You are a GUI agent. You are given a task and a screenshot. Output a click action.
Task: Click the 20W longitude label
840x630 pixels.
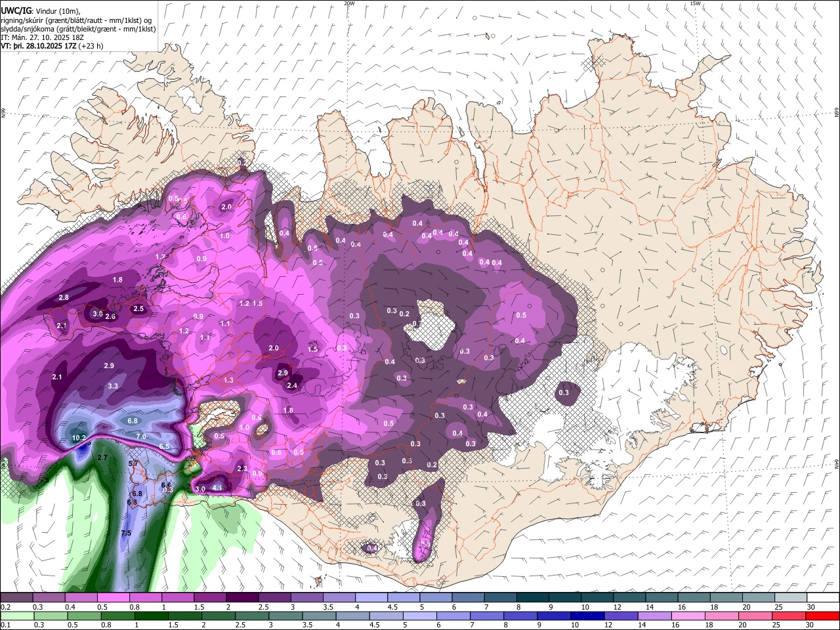349,3
